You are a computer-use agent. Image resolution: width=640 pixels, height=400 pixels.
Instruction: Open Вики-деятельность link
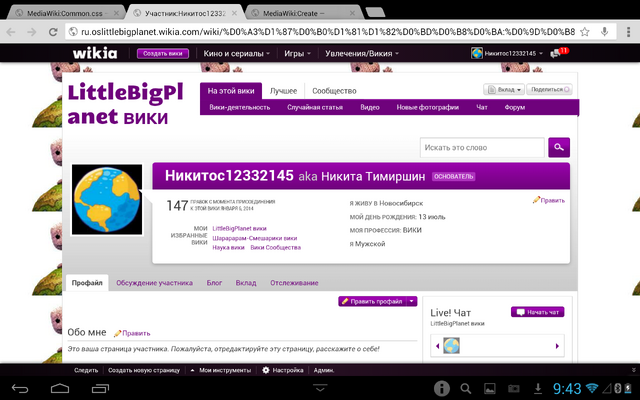point(240,107)
